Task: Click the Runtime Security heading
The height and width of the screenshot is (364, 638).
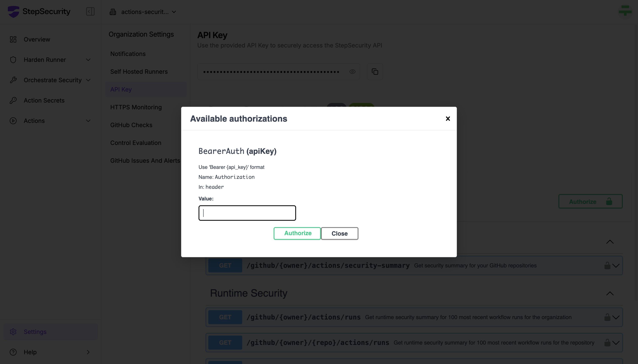Action: (x=248, y=293)
